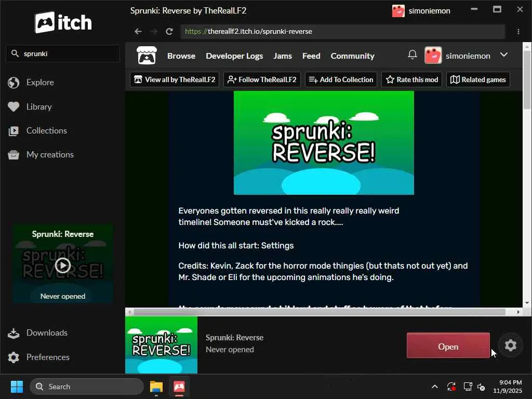Show hidden tray icons chevron
The height and width of the screenshot is (399, 532).
click(435, 387)
